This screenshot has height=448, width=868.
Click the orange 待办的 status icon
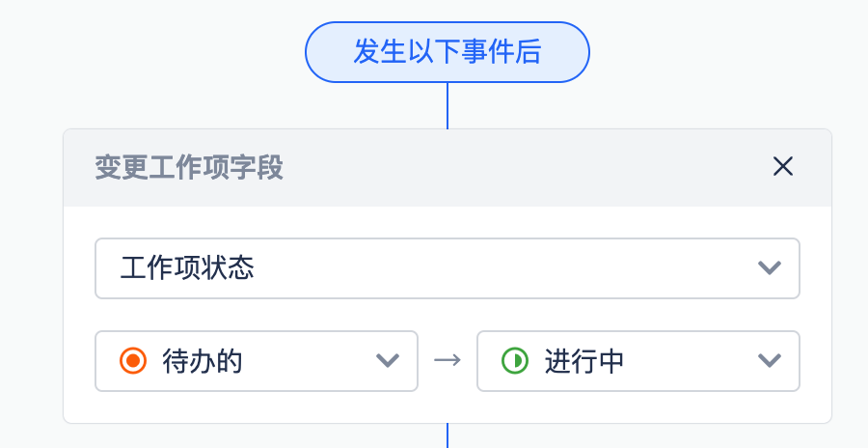133,361
